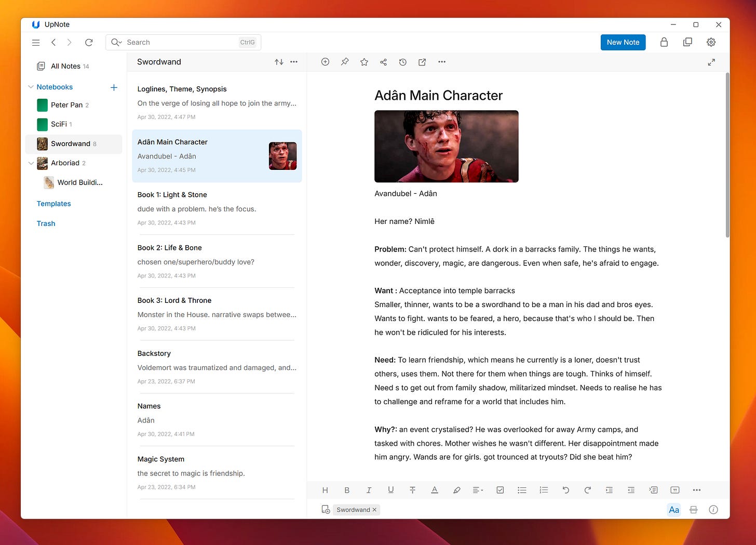The height and width of the screenshot is (545, 756).
Task: Open Trash section
Action: click(46, 223)
